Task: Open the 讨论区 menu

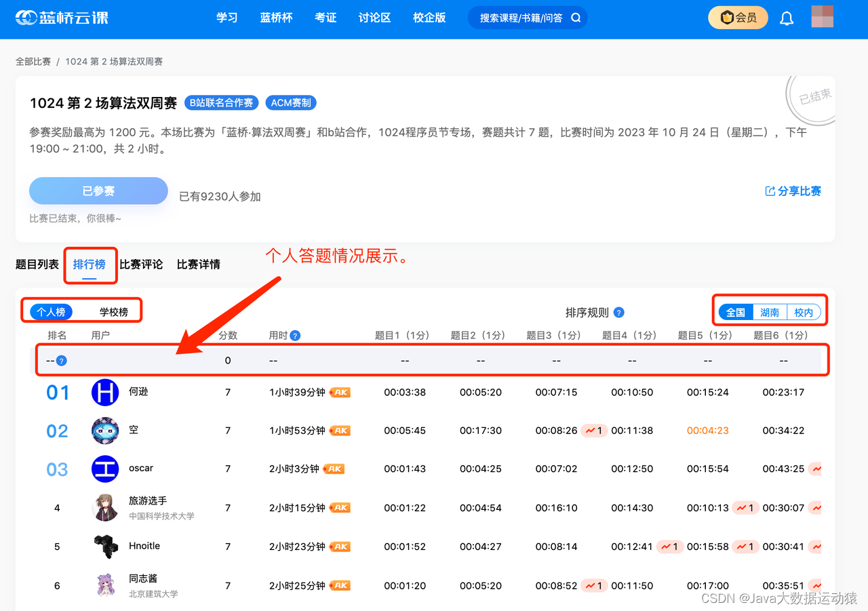Action: (374, 18)
